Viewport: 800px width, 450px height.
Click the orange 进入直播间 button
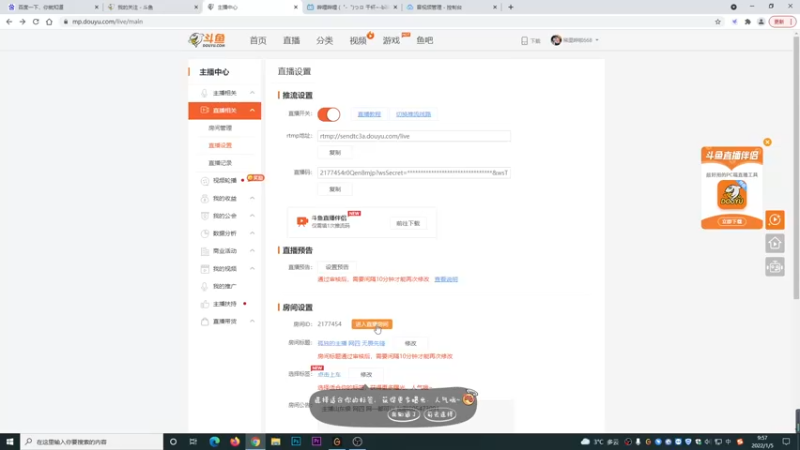pyautogui.click(x=371, y=324)
